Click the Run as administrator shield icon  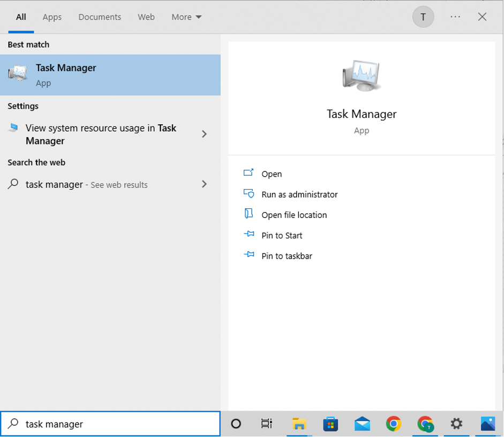coord(249,193)
